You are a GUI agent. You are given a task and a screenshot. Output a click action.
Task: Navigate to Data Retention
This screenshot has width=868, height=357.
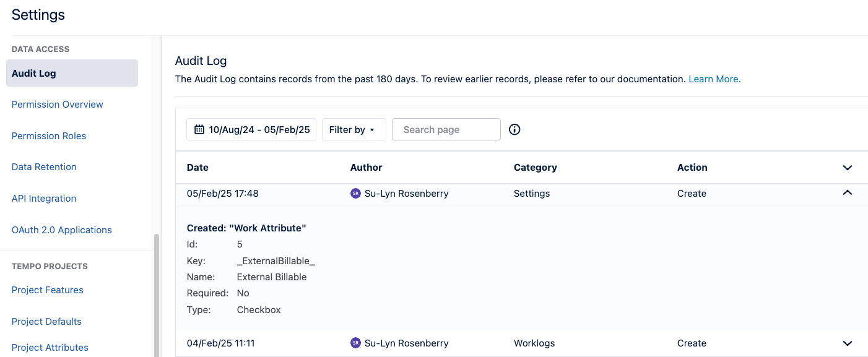(44, 167)
